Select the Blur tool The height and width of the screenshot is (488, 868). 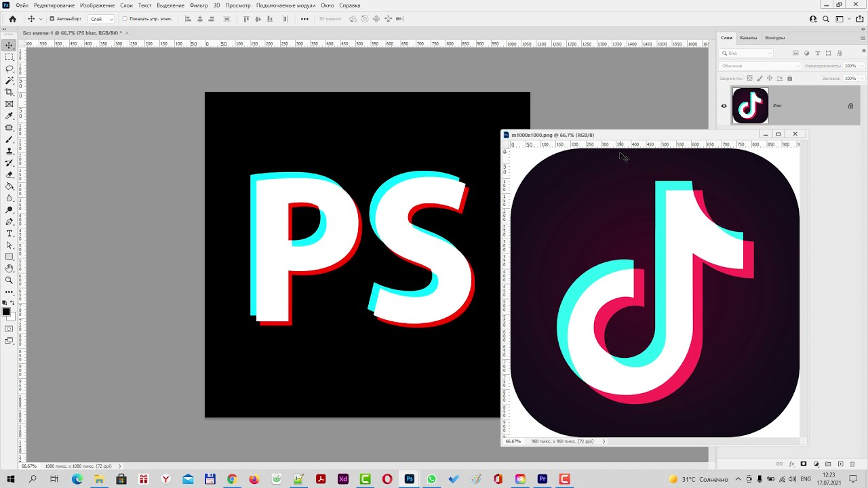(9, 198)
